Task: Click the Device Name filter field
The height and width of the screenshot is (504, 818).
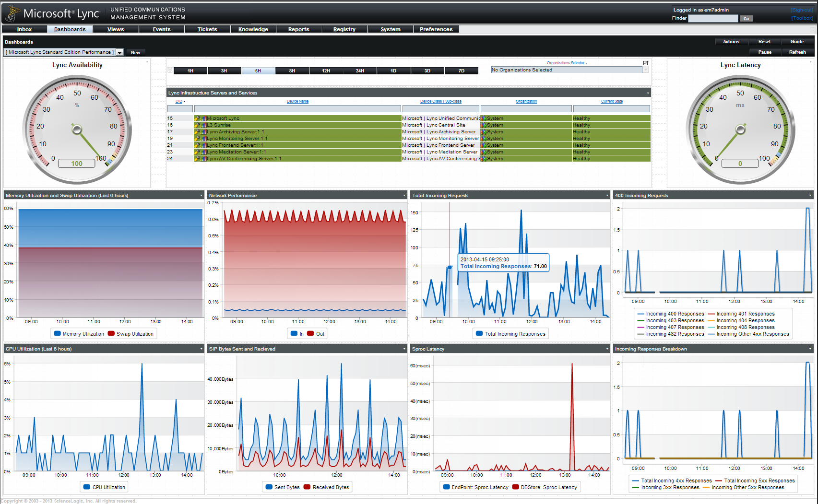Action: 297,109
